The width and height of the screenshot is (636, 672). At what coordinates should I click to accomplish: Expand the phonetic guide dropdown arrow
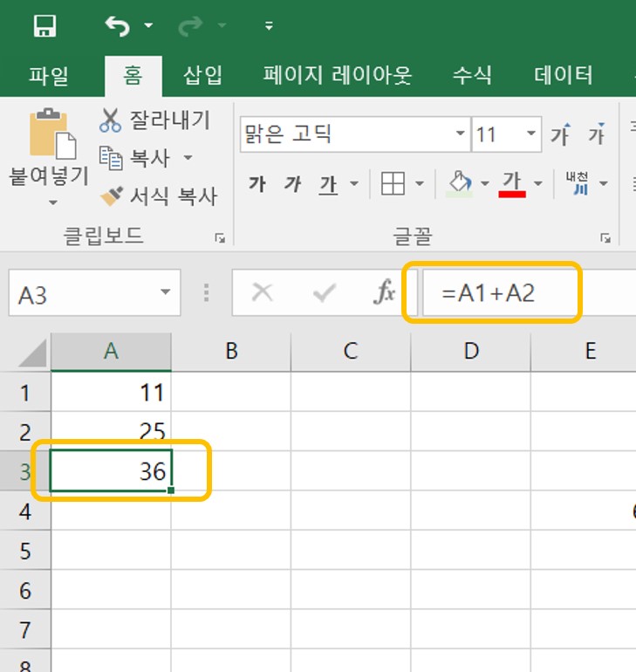click(x=604, y=184)
